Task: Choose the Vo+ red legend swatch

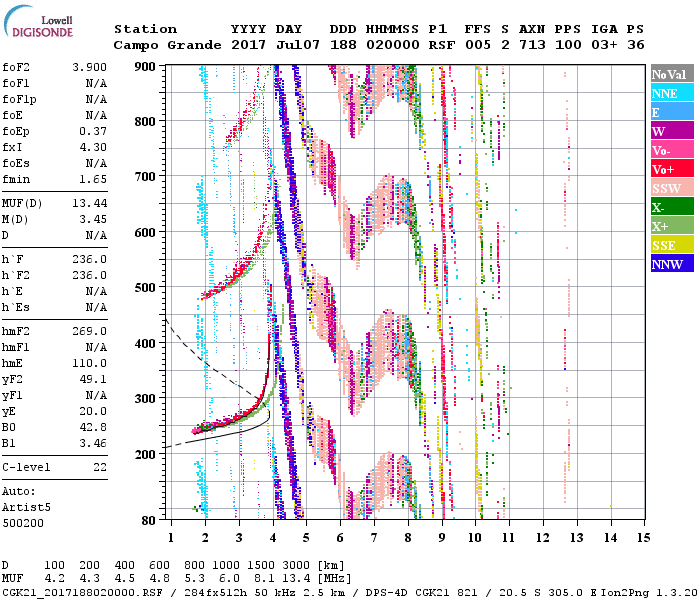Action: coord(671,169)
